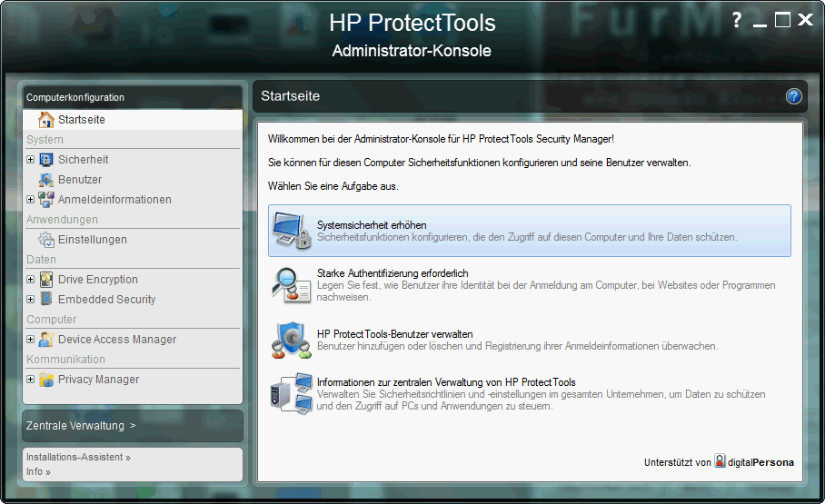825x504 pixels.
Task: Click the magnifier and ID card icon
Action: point(292,284)
